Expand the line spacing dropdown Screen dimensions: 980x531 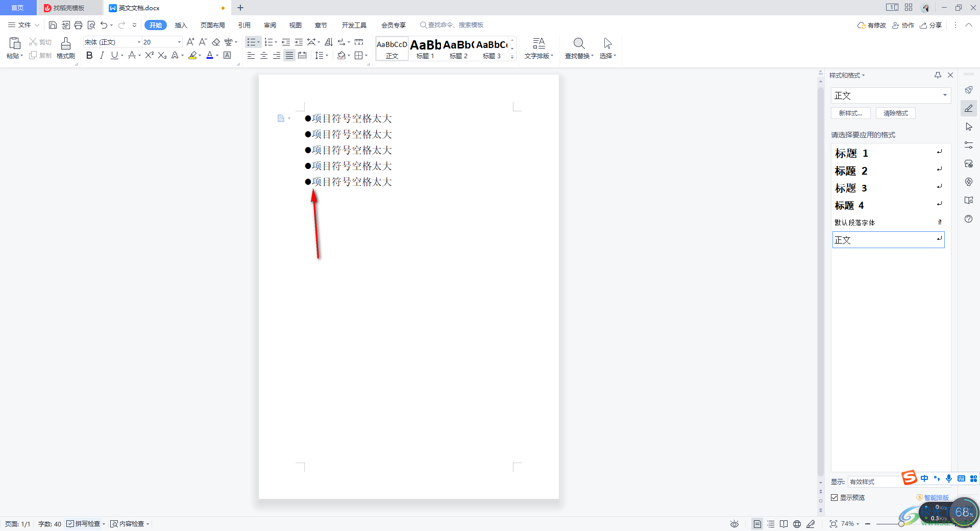tap(327, 55)
